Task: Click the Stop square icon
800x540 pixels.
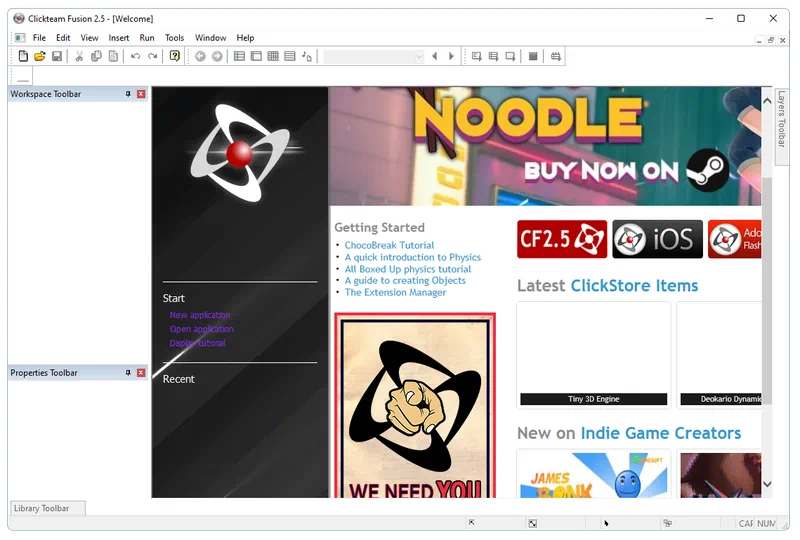Action: click(x=533, y=56)
